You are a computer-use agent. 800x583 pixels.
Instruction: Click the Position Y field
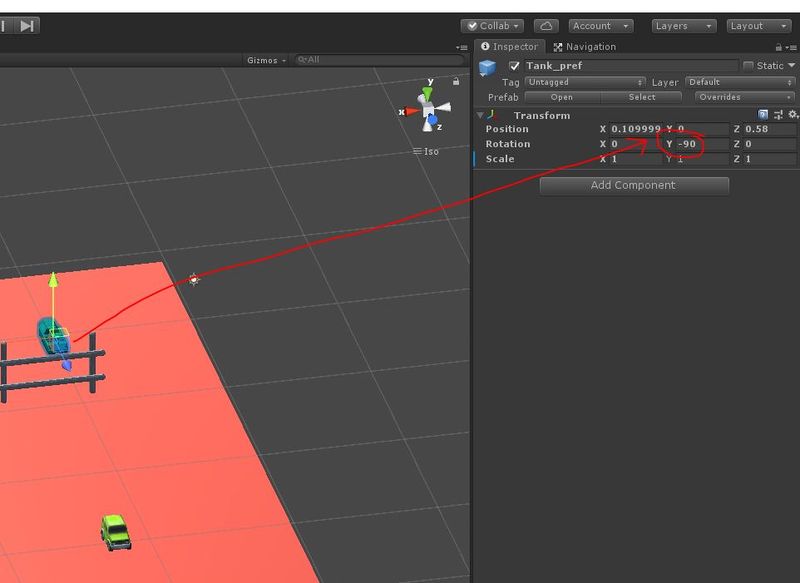pos(702,129)
